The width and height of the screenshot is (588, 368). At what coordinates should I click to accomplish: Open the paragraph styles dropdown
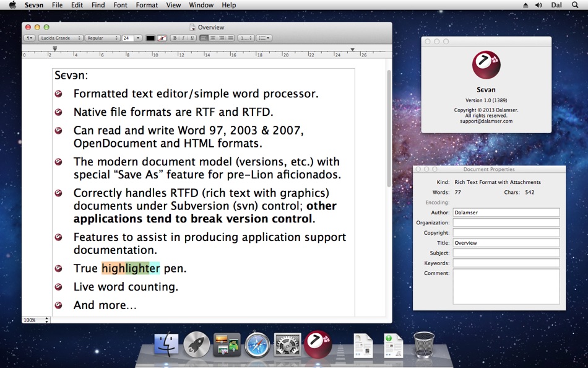pyautogui.click(x=30, y=38)
